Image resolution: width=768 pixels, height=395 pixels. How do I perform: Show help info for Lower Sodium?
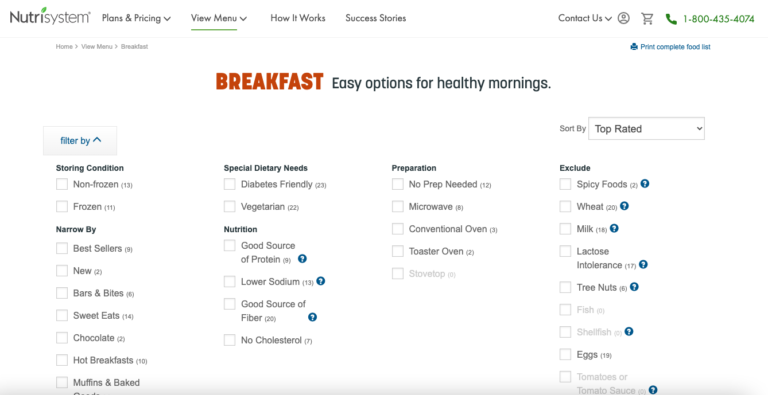(x=321, y=281)
